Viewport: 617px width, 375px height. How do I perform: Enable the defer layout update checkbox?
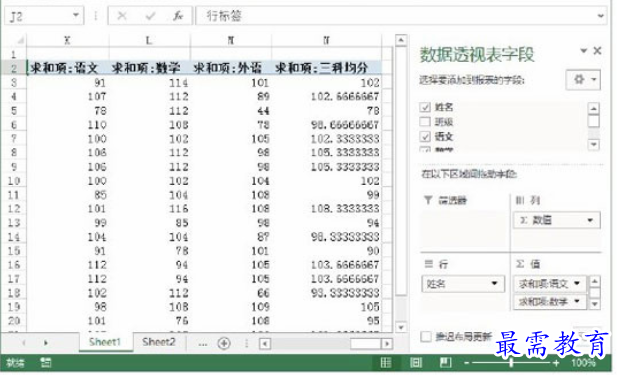(x=426, y=336)
